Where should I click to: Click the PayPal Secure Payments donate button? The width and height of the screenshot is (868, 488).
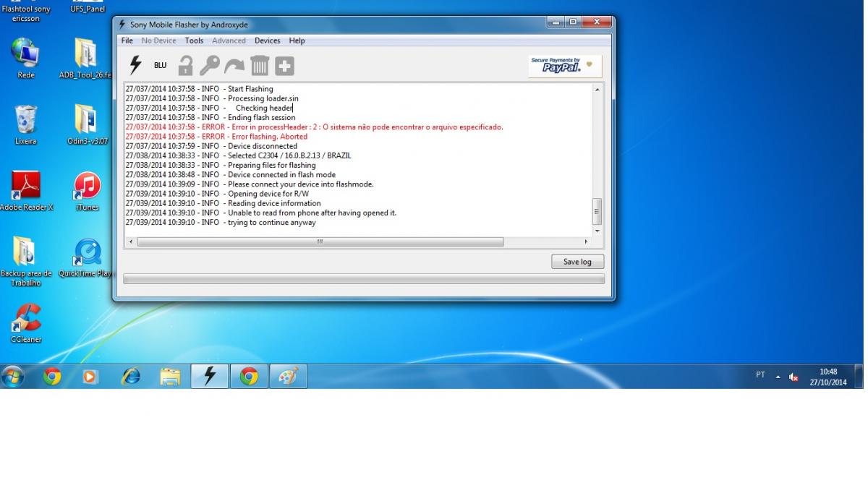(x=565, y=66)
